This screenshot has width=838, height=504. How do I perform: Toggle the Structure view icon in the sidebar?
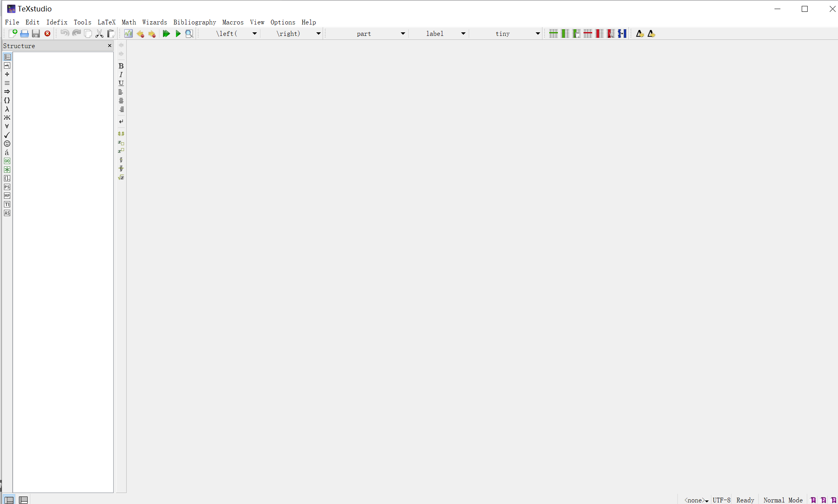click(7, 57)
